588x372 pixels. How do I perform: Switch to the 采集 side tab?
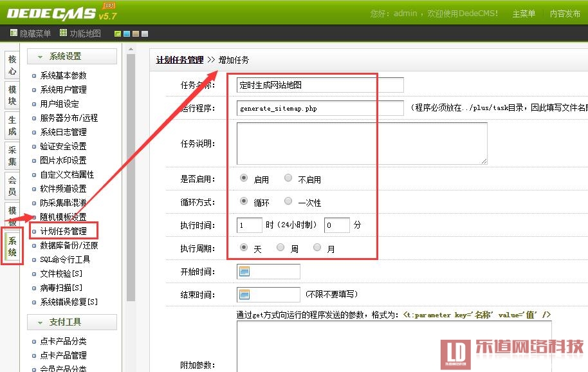pos(12,156)
